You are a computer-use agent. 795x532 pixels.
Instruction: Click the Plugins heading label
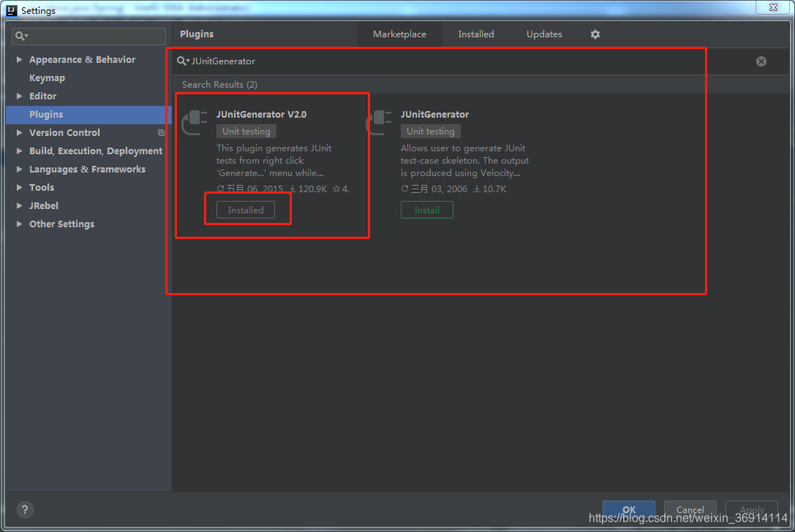tap(197, 34)
